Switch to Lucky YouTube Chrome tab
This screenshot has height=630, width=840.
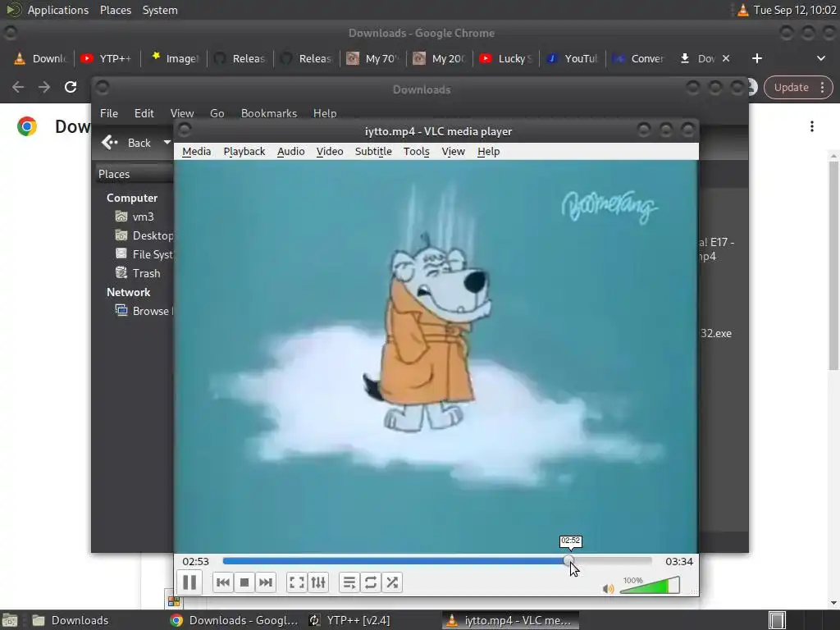point(505,58)
